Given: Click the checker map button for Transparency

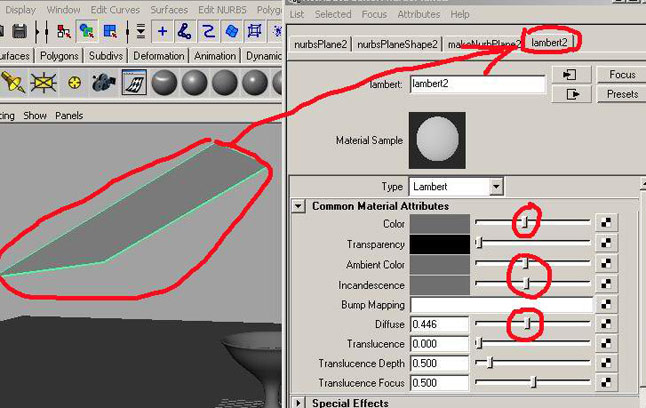Looking at the screenshot, I should coord(606,243).
